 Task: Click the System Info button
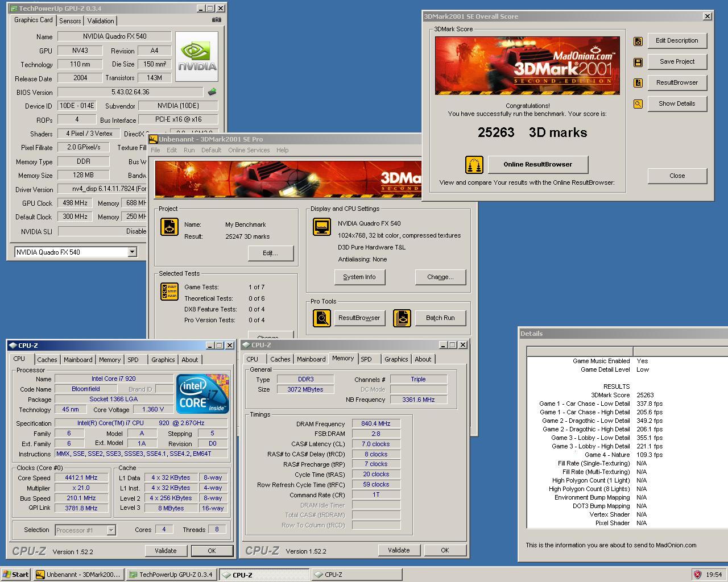point(359,277)
